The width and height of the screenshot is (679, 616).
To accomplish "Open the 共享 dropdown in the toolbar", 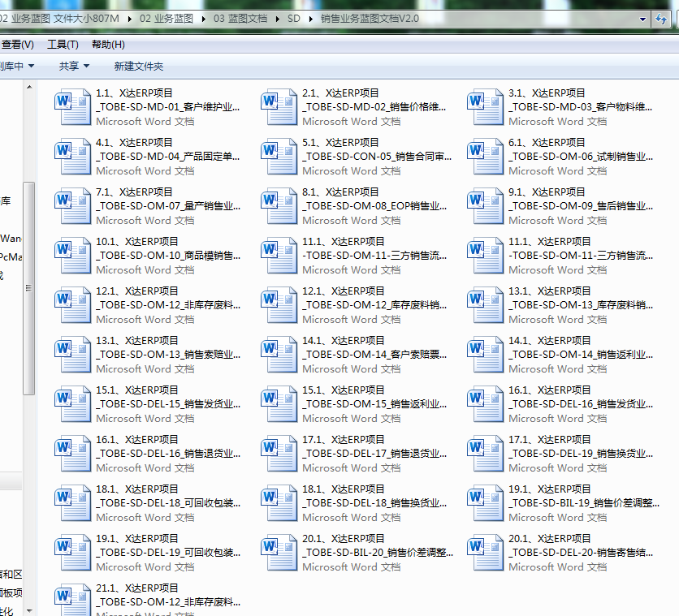I will 74,66.
